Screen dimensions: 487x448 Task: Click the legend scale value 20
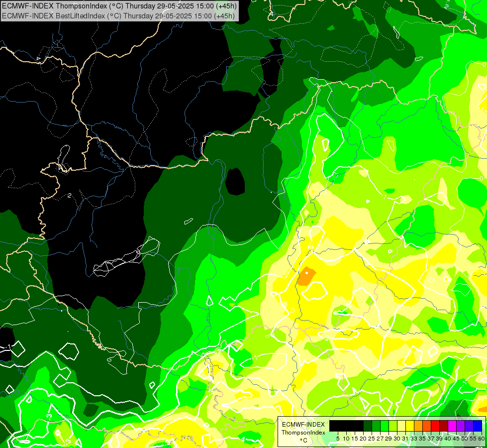click(x=363, y=439)
